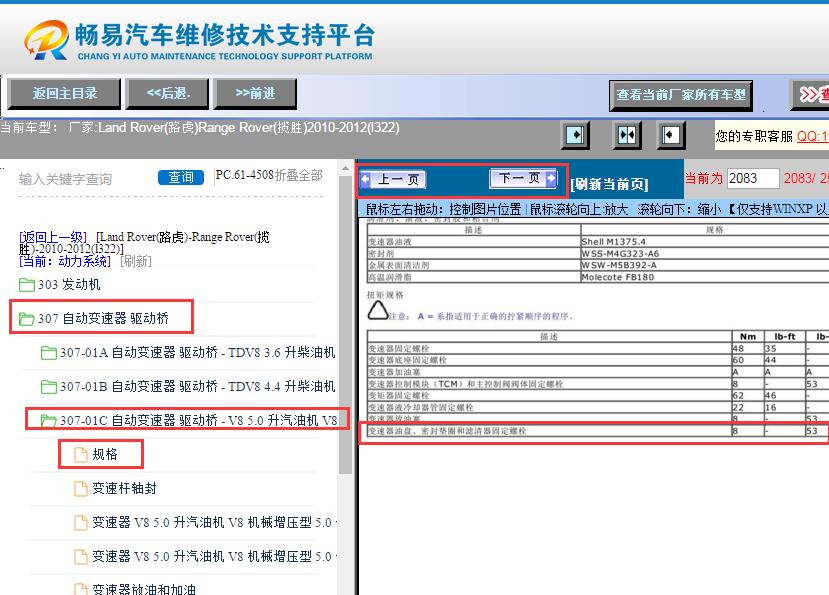Viewport: 829px width, 595px height.
Task: Click 查看当前厂家所有车型 button
Action: pyautogui.click(x=681, y=95)
